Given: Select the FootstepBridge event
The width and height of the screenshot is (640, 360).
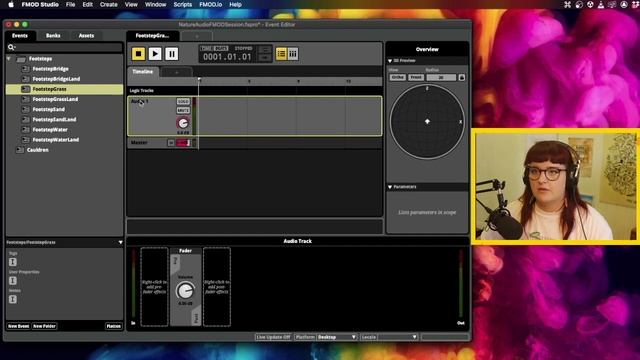Looking at the screenshot, I should pos(50,69).
